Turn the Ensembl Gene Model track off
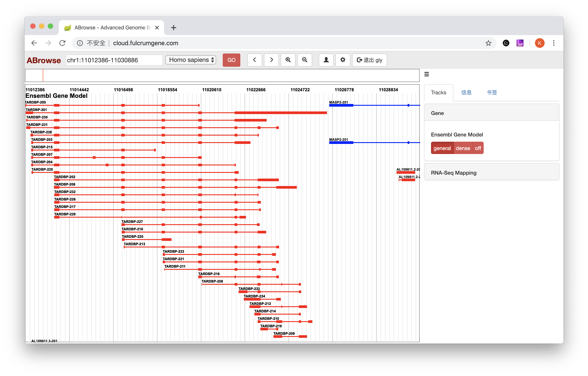This screenshot has width=588, height=376. (x=478, y=148)
